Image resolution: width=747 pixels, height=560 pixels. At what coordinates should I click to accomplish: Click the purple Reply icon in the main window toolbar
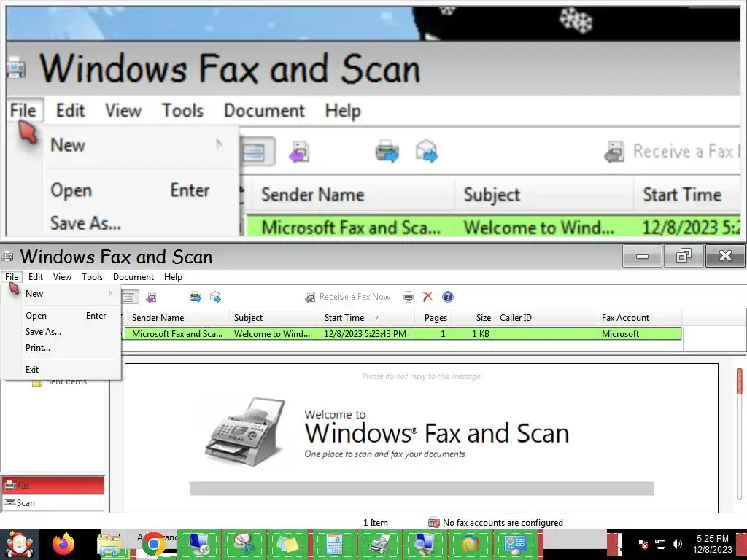tap(152, 297)
